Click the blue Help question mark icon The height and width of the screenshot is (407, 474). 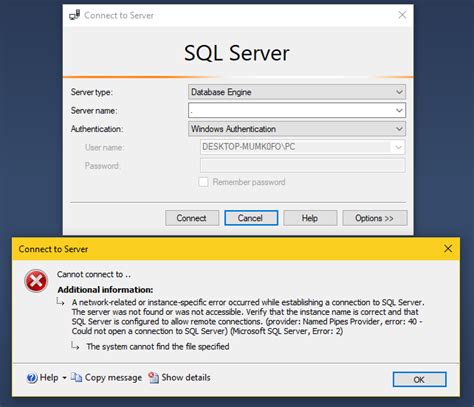32,378
